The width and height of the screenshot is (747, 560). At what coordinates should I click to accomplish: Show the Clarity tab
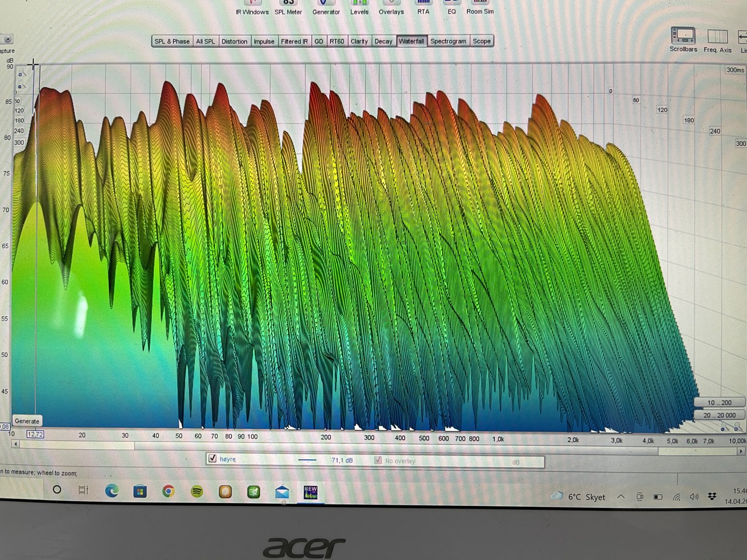tap(359, 41)
